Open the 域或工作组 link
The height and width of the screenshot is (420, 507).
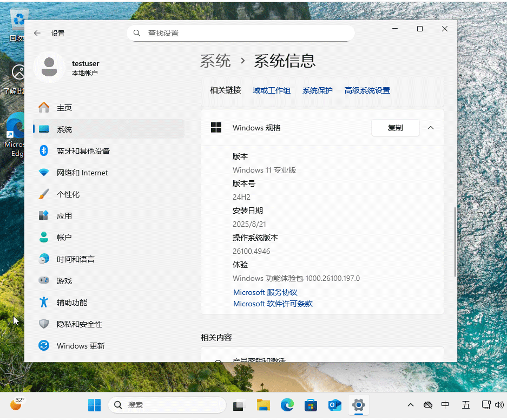271,90
